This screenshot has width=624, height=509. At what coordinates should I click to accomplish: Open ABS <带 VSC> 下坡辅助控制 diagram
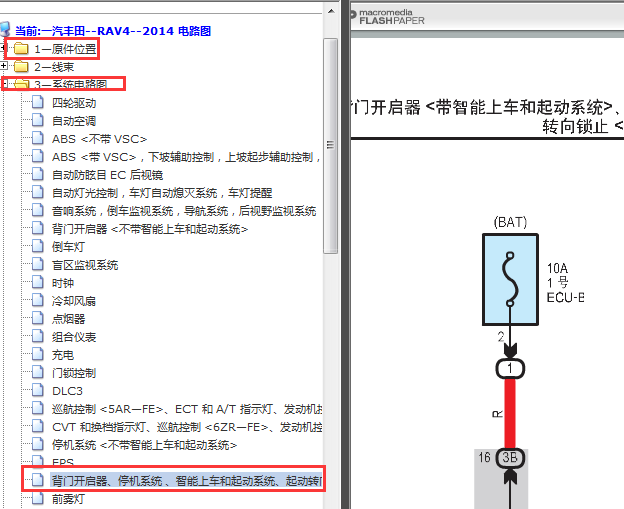tap(186, 157)
